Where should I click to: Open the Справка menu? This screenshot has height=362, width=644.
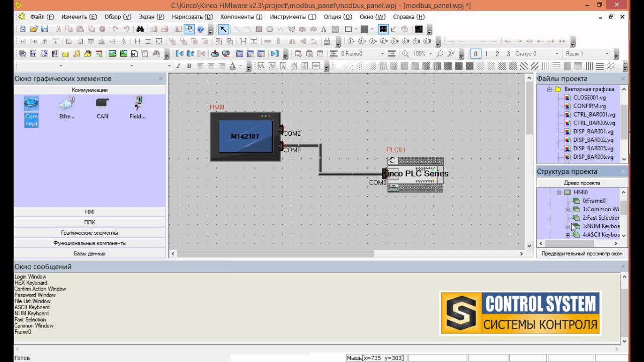[409, 17]
